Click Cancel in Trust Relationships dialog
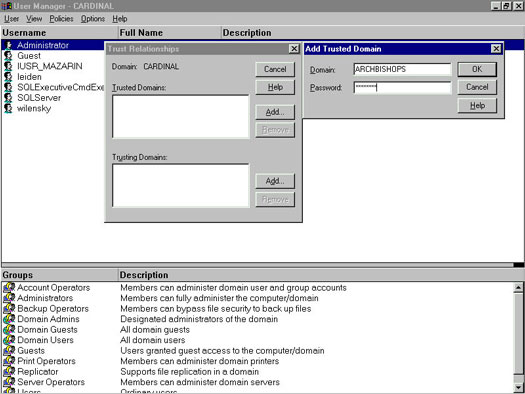 tap(275, 69)
